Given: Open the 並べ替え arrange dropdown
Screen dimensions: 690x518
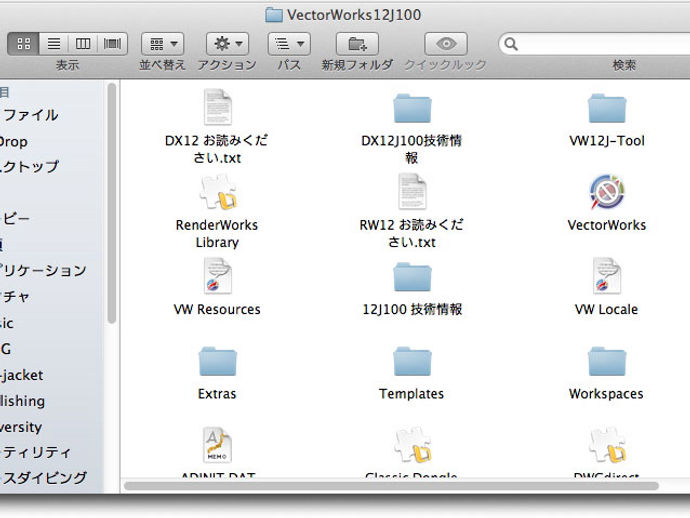Looking at the screenshot, I should click(162, 44).
